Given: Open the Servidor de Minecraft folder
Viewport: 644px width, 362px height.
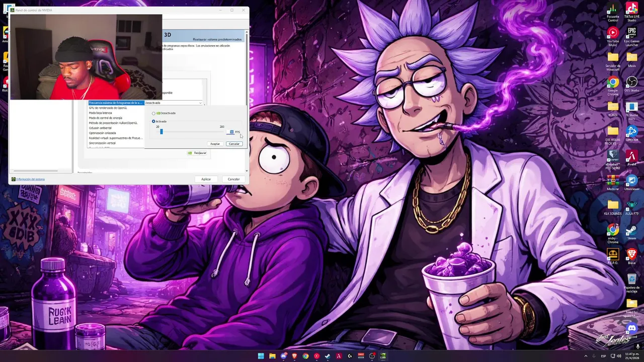Looking at the screenshot, I should click(x=612, y=61).
